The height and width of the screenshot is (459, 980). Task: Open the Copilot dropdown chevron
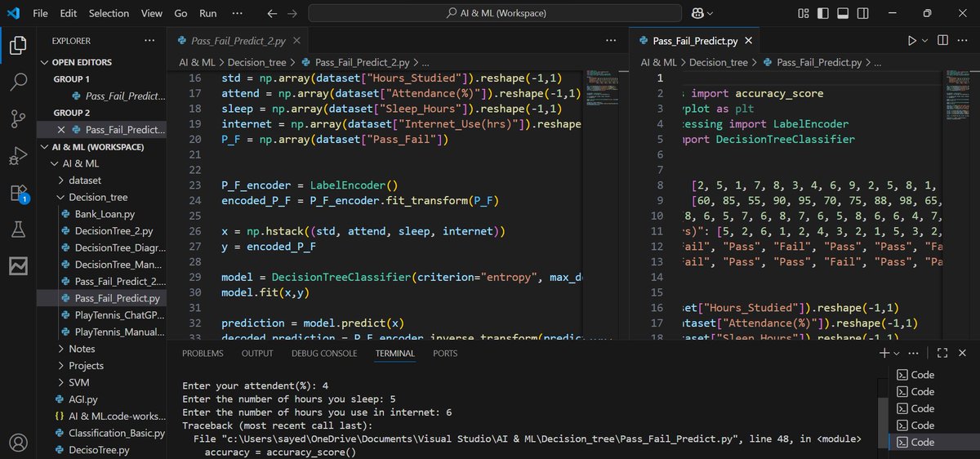pos(710,14)
